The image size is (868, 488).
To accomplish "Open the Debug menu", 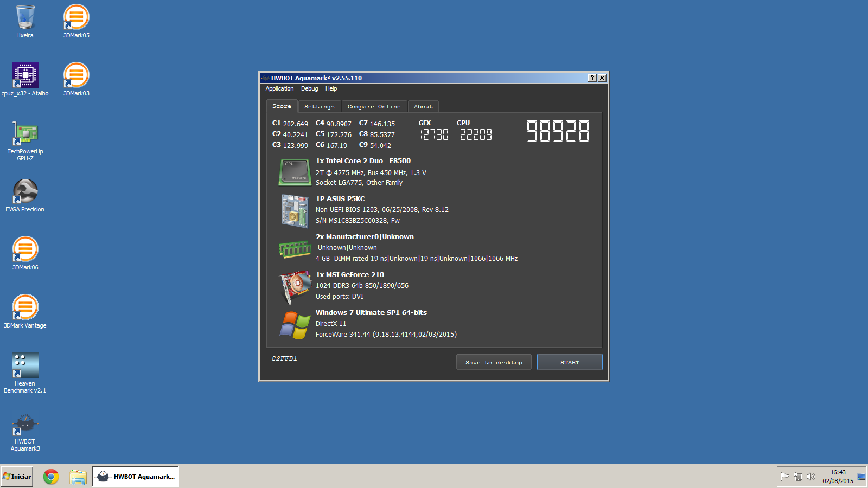I will coord(309,88).
